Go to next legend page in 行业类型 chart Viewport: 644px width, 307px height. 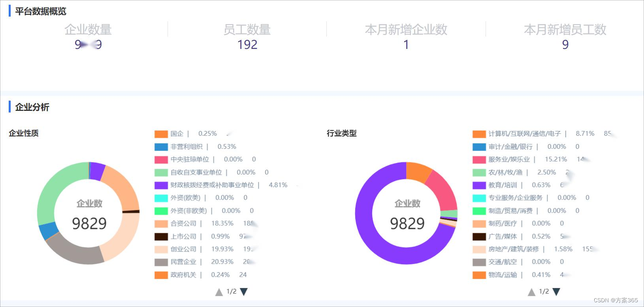click(556, 292)
